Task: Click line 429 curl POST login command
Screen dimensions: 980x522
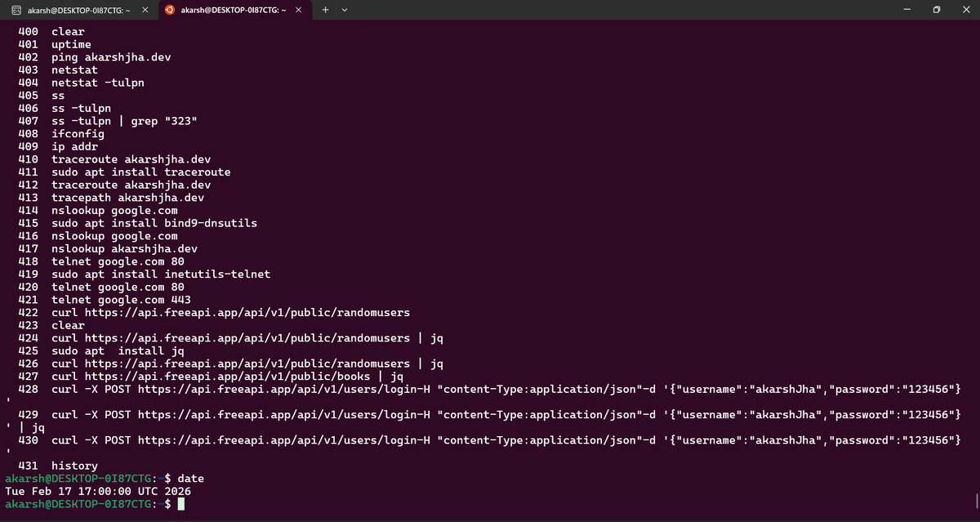Action: pos(490,414)
